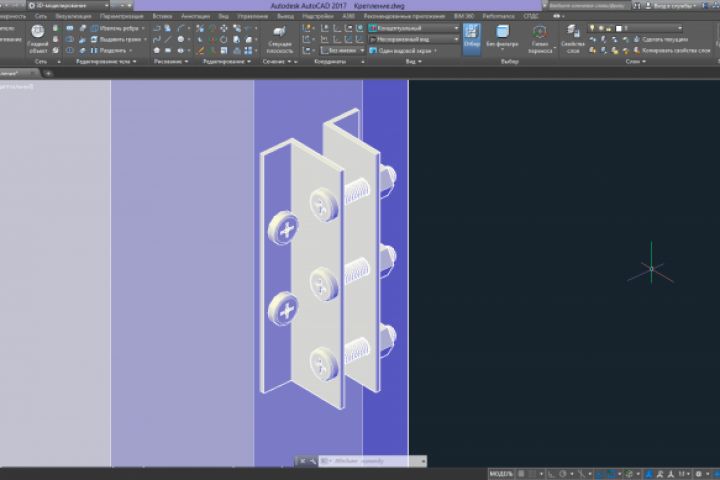Open Layer Properties (Свойства слоя)
Viewport: 720px width, 480px height.
573,40
